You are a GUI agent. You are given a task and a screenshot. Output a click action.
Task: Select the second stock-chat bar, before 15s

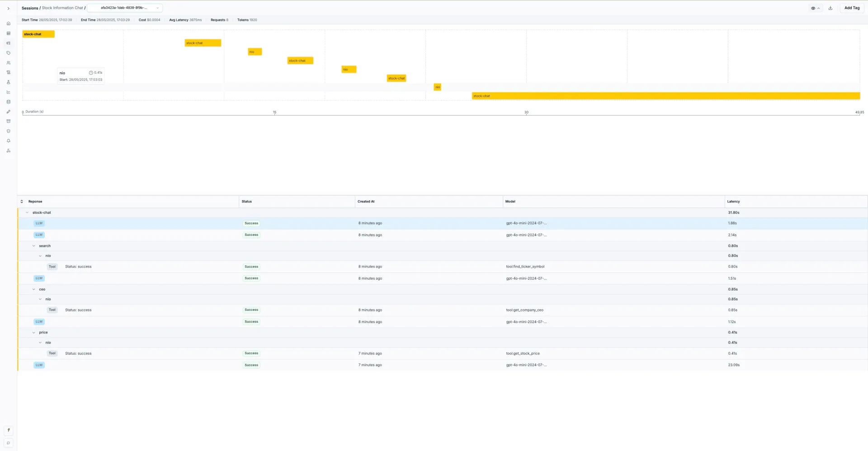(203, 43)
